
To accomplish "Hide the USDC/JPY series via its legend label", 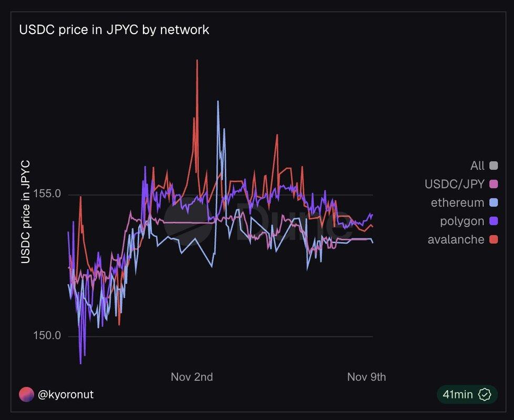I will (454, 184).
